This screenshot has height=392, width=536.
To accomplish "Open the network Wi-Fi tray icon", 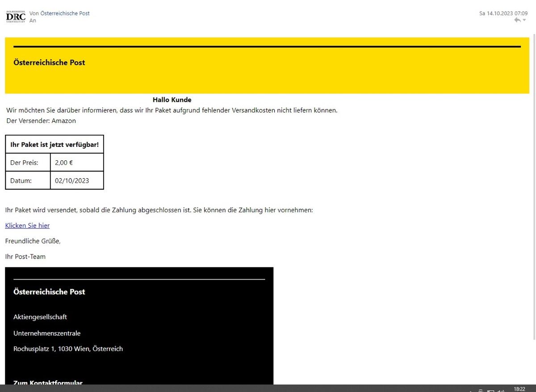I will tap(481, 391).
